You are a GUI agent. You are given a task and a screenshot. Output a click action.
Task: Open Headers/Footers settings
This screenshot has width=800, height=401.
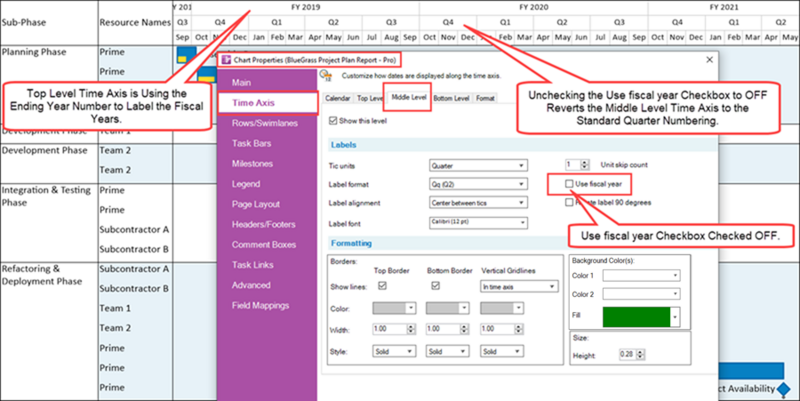click(263, 224)
